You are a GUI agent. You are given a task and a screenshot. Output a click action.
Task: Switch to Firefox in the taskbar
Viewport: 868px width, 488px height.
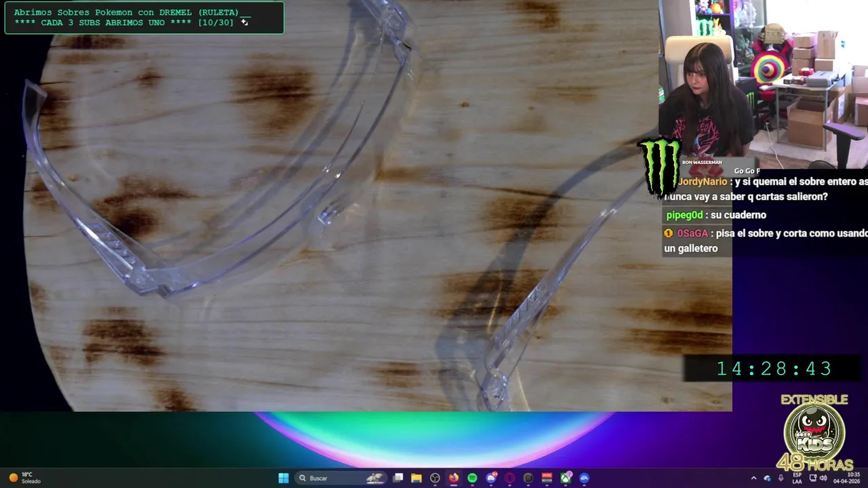[453, 478]
